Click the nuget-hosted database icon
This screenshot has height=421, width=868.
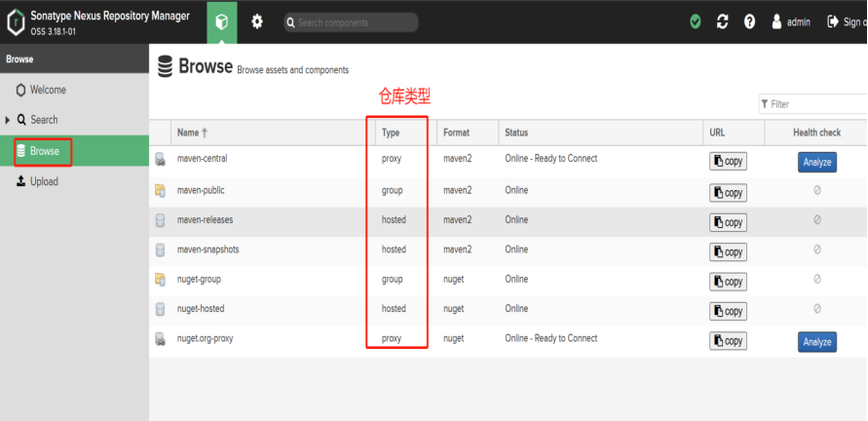(160, 309)
